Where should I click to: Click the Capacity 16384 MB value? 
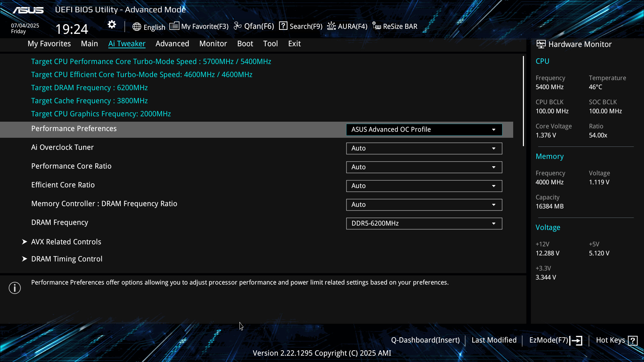(x=549, y=206)
